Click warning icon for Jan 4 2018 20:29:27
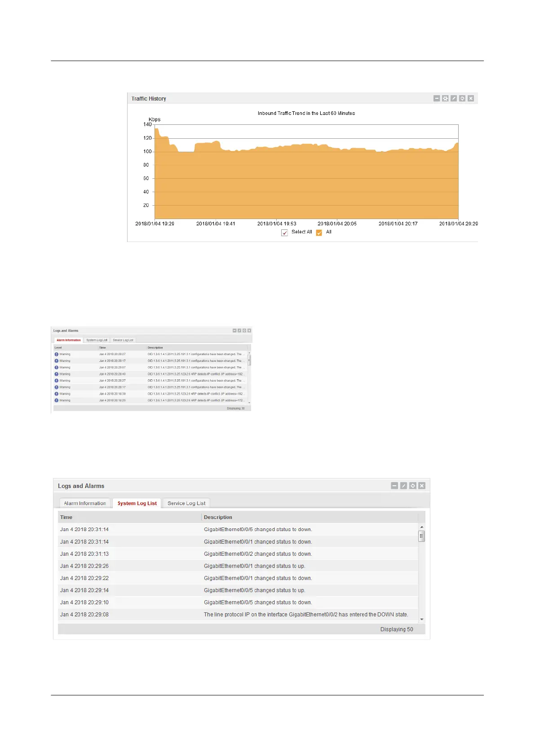 click(x=57, y=354)
